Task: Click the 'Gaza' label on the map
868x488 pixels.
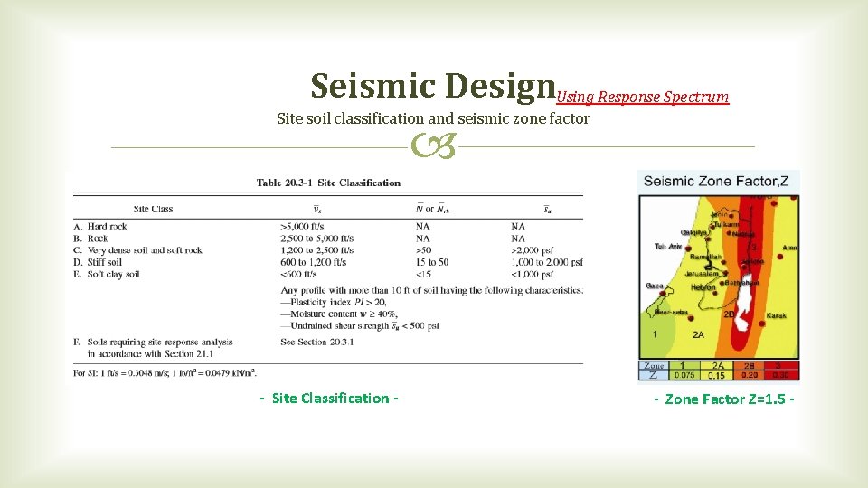Action: [x=655, y=286]
